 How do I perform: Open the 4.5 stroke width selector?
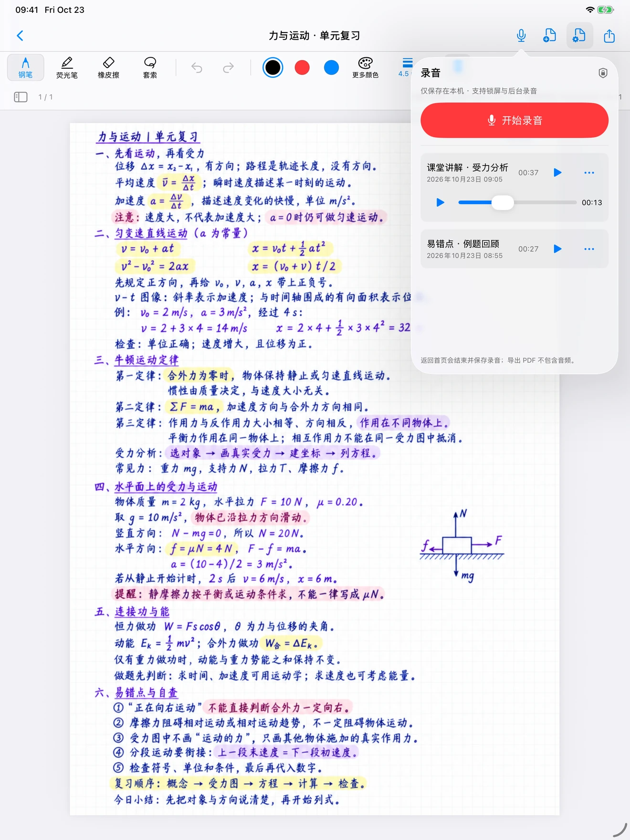(x=406, y=67)
